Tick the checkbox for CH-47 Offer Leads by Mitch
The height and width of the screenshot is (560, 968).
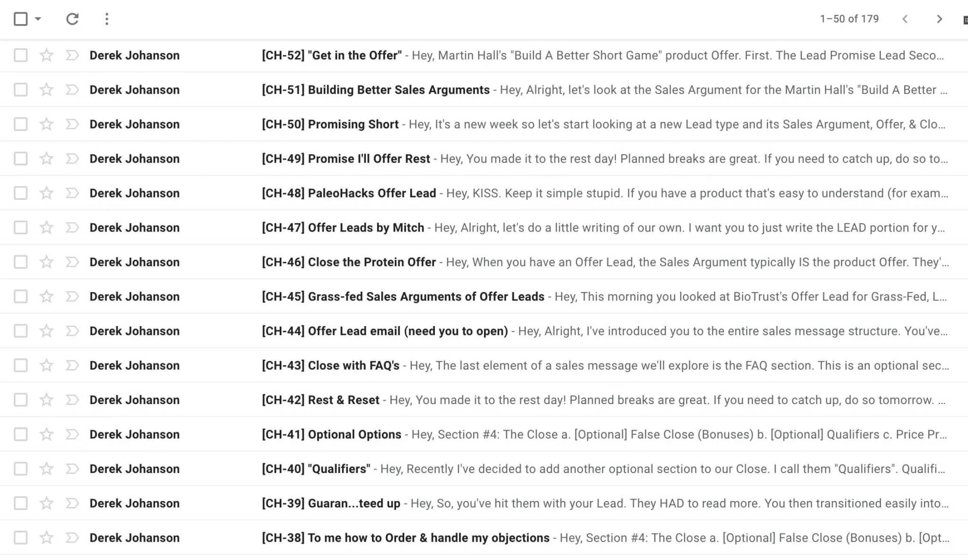(21, 228)
